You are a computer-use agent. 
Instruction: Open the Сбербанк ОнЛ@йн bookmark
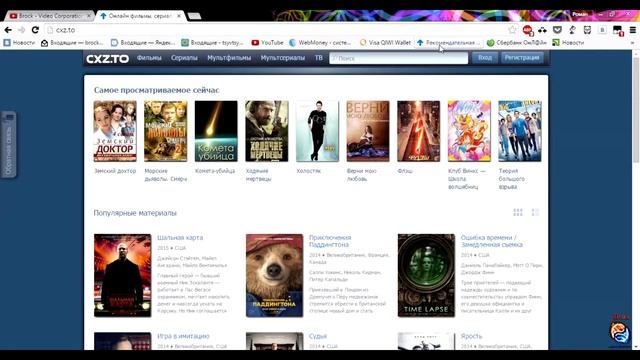(516, 42)
